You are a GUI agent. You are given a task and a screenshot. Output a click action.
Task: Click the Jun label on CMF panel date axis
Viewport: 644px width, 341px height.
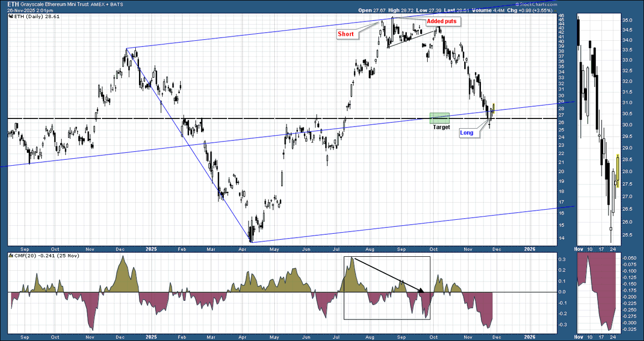tap(306, 337)
